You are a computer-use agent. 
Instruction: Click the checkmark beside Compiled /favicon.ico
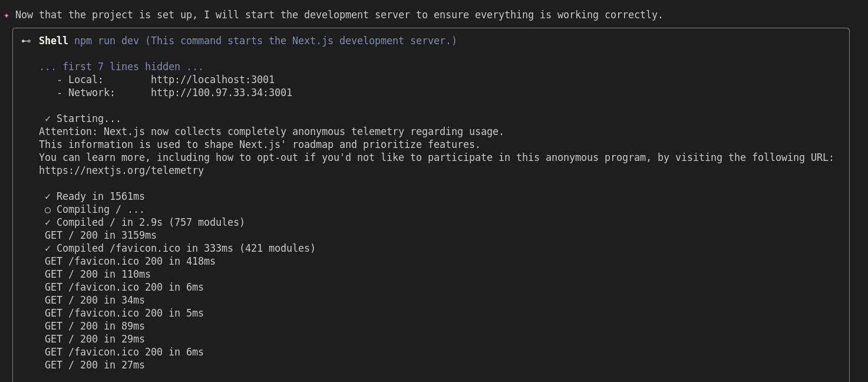coord(48,248)
